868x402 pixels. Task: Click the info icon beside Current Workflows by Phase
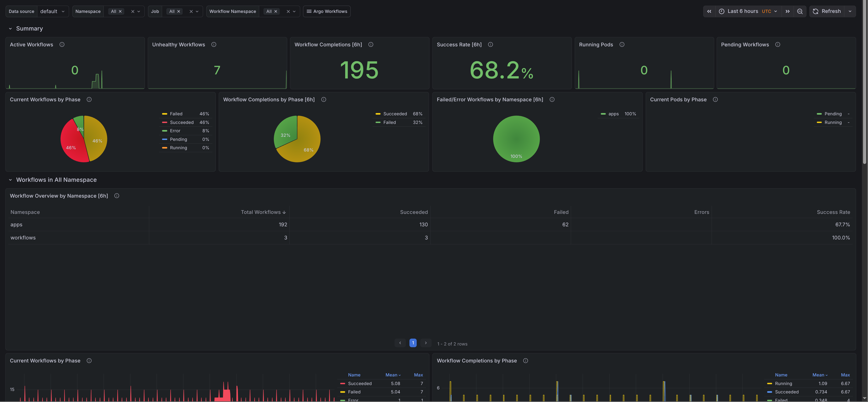(x=89, y=99)
